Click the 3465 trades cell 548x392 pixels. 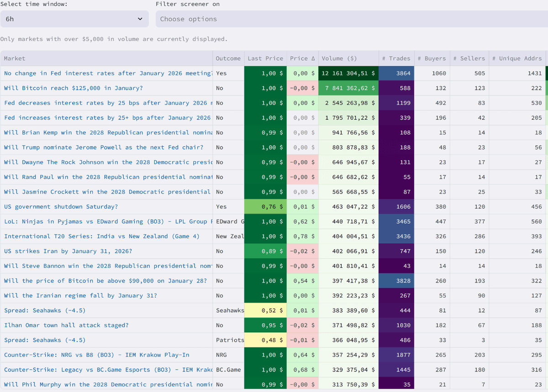[x=396, y=222]
